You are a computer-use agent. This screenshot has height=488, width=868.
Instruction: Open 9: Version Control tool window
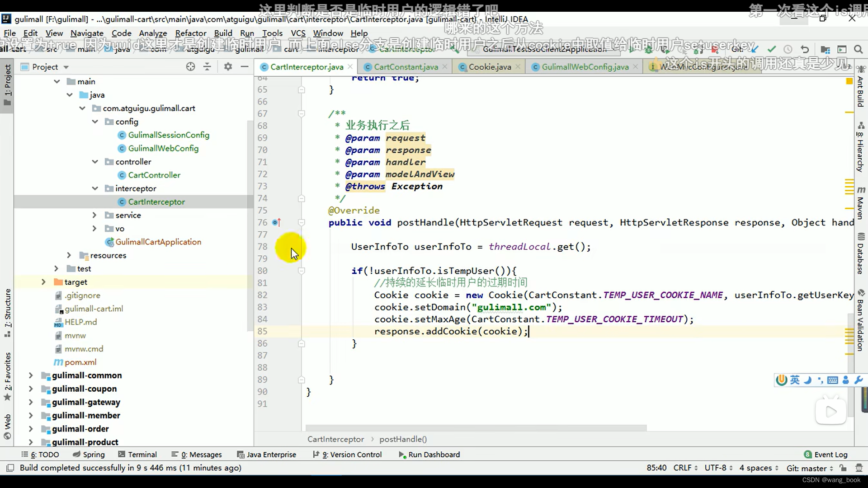click(347, 455)
